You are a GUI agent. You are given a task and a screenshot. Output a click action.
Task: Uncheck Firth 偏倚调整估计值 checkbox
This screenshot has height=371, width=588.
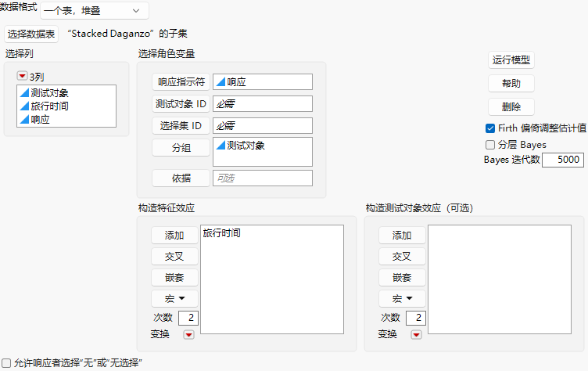click(490, 128)
